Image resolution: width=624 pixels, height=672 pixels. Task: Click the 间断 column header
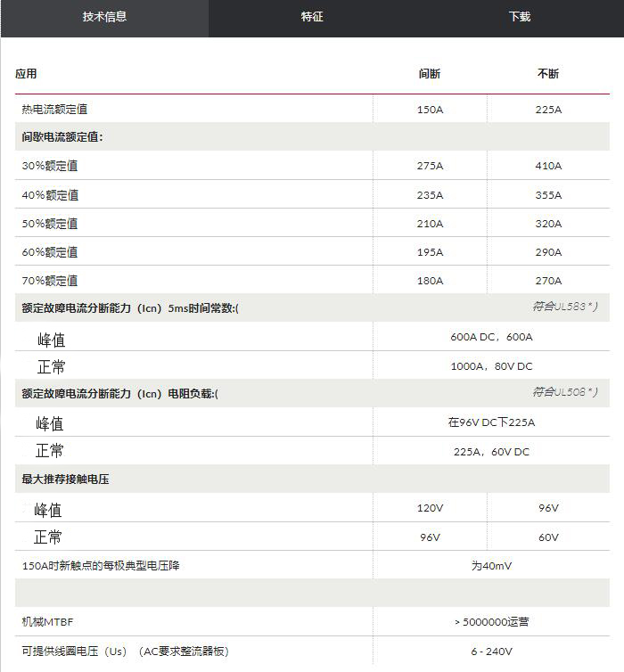click(430, 74)
